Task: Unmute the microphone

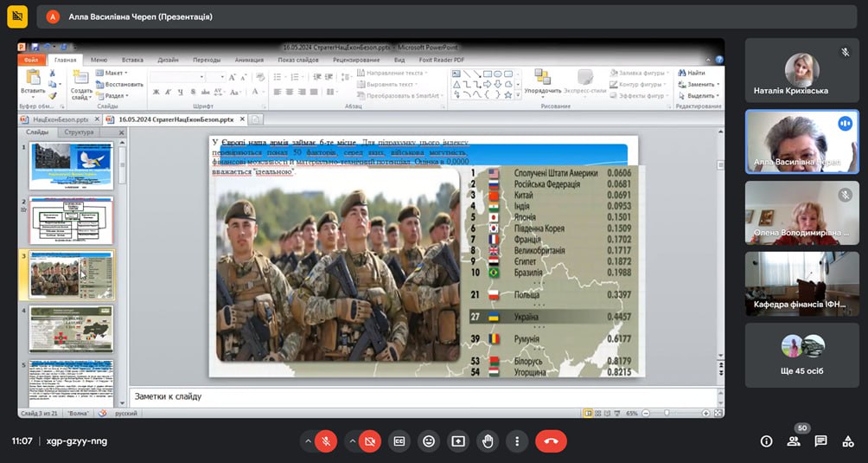Action: click(326, 441)
